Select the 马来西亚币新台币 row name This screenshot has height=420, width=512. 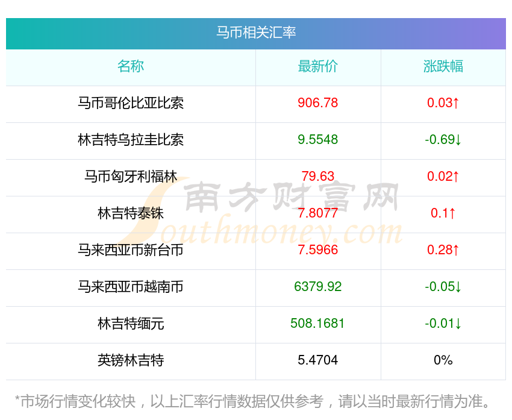tap(131, 250)
